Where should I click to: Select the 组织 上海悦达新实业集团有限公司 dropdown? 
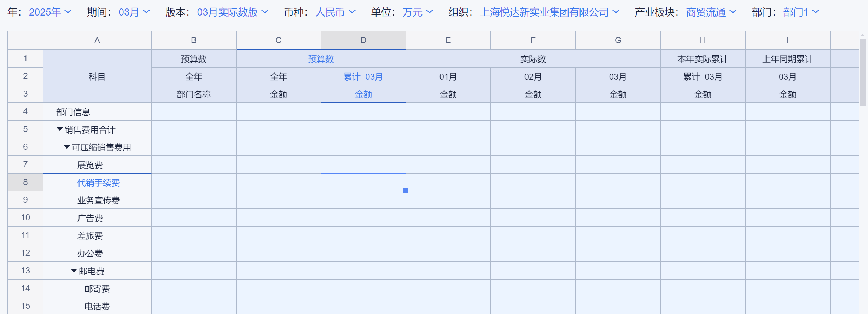pyautogui.click(x=549, y=12)
